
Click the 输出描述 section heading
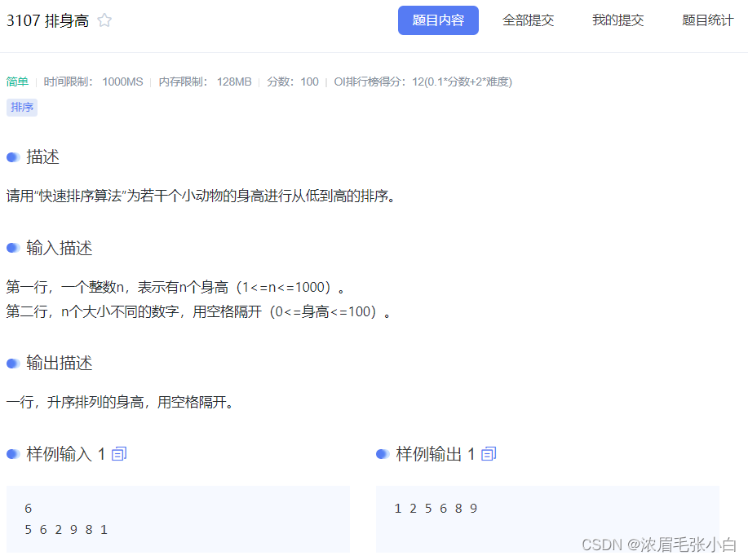60,364
